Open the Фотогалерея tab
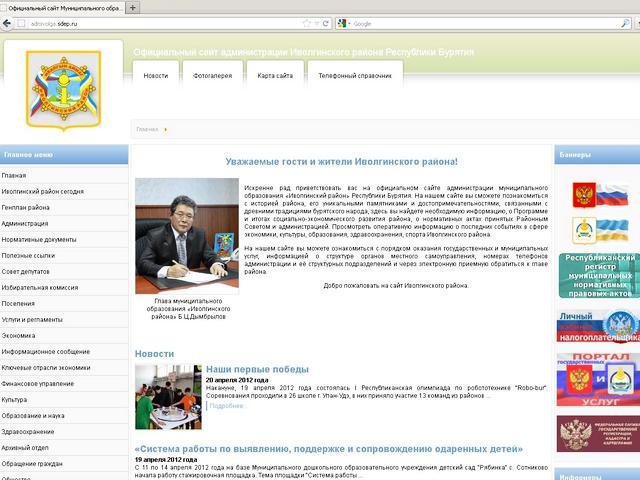Screen dimensions: 640x480 click(x=213, y=76)
